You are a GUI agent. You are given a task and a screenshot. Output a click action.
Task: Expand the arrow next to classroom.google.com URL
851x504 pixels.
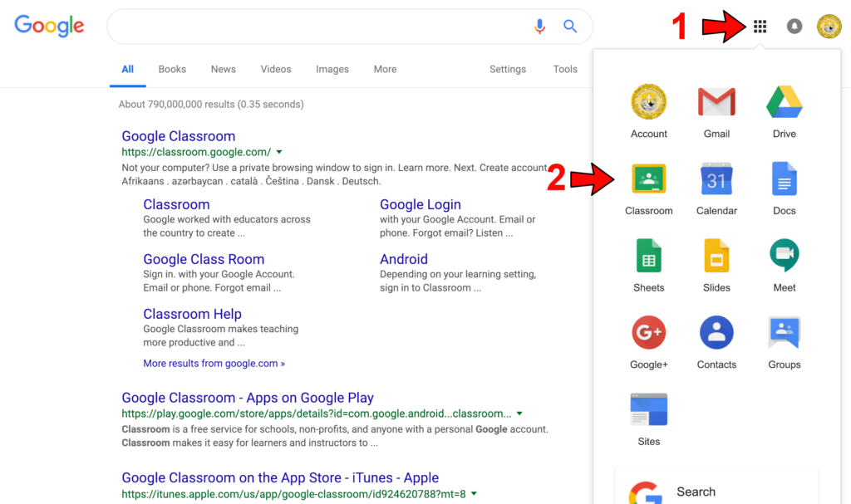click(x=279, y=153)
